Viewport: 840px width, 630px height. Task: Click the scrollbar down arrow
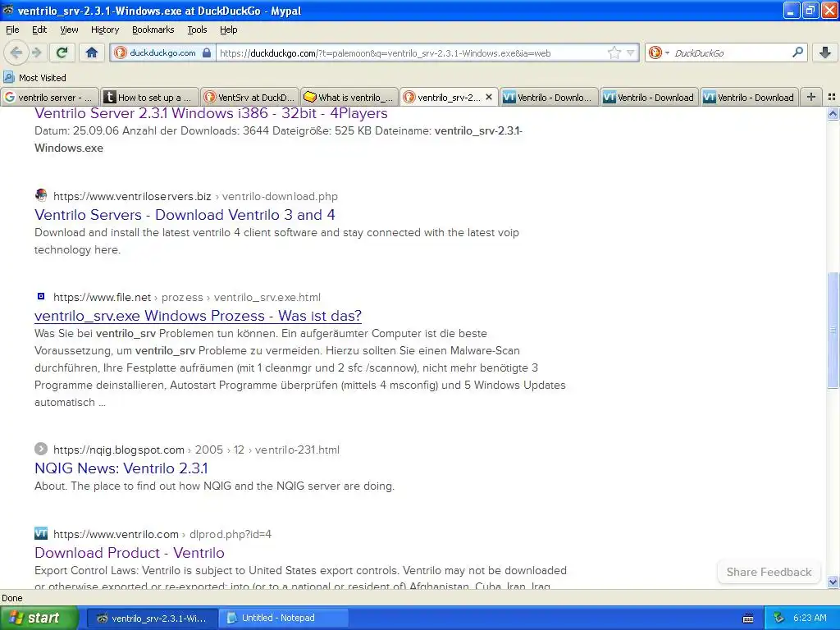coord(833,582)
